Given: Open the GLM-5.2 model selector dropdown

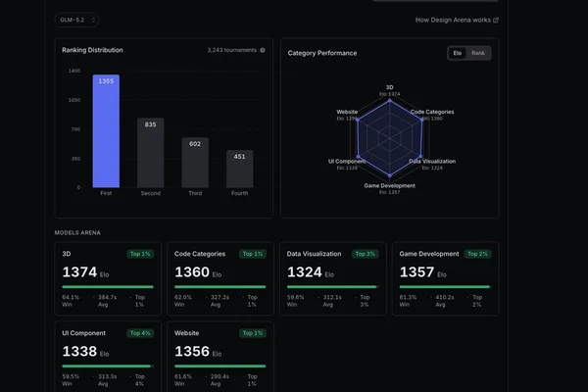Looking at the screenshot, I should pyautogui.click(x=76, y=20).
